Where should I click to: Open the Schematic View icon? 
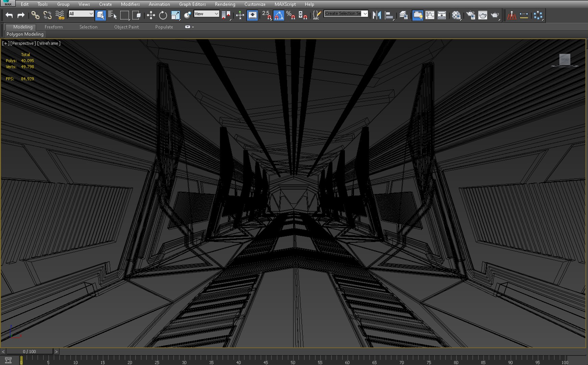click(x=442, y=15)
